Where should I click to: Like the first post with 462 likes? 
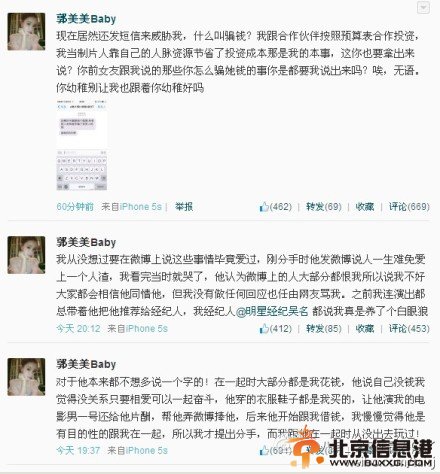pos(275,207)
